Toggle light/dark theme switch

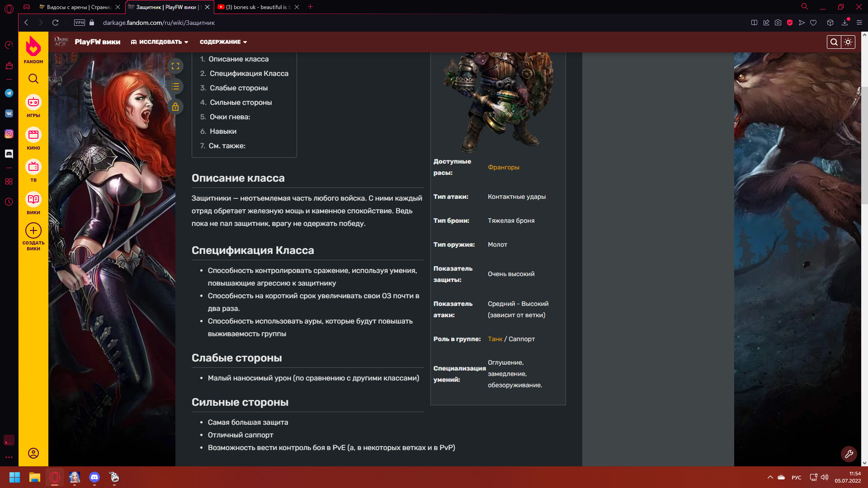848,42
